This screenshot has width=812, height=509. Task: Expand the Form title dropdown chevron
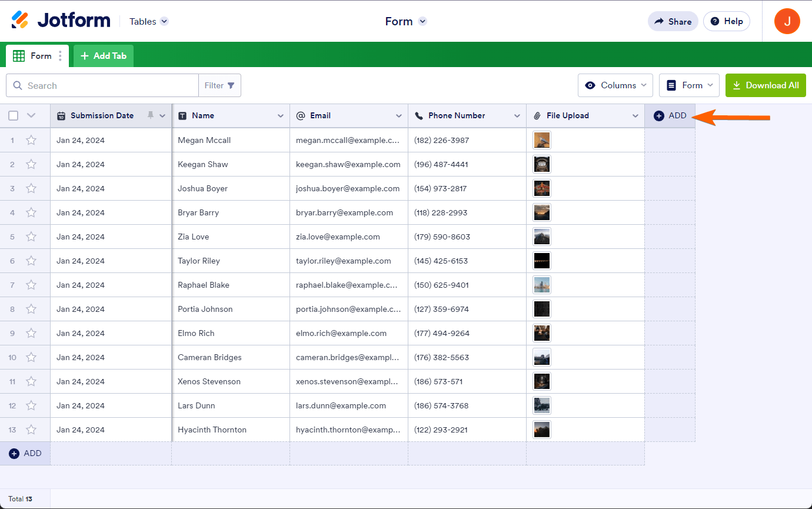pos(422,21)
